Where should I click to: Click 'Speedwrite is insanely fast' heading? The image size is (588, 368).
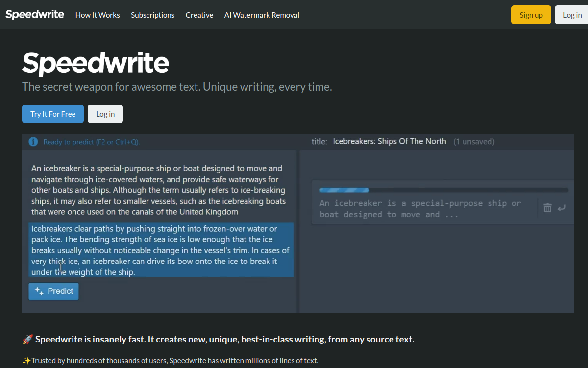click(219, 339)
